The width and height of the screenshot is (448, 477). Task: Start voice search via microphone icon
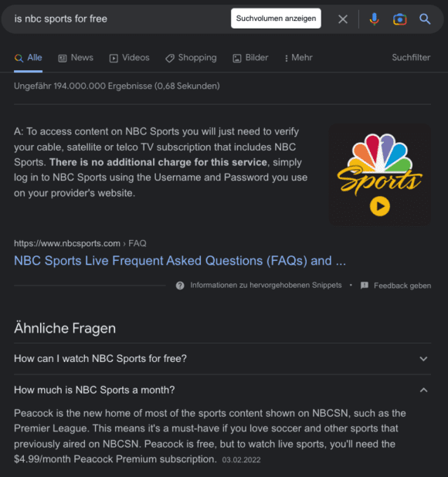[x=374, y=19]
